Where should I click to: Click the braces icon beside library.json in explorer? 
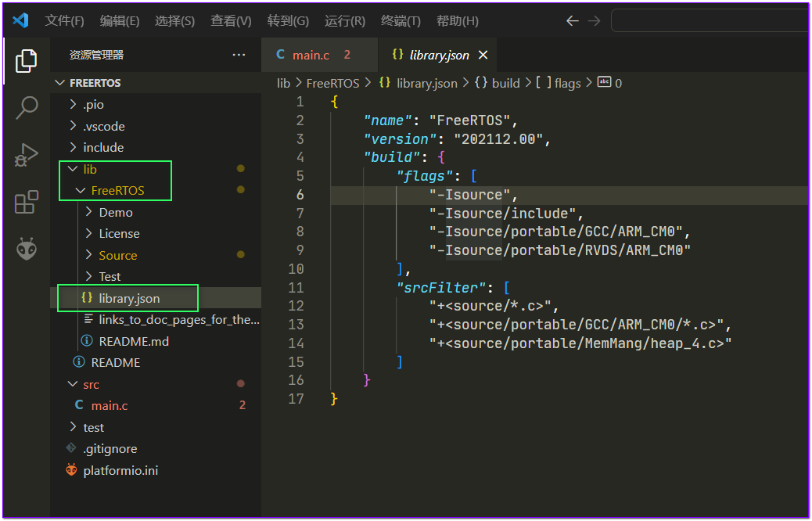point(87,298)
